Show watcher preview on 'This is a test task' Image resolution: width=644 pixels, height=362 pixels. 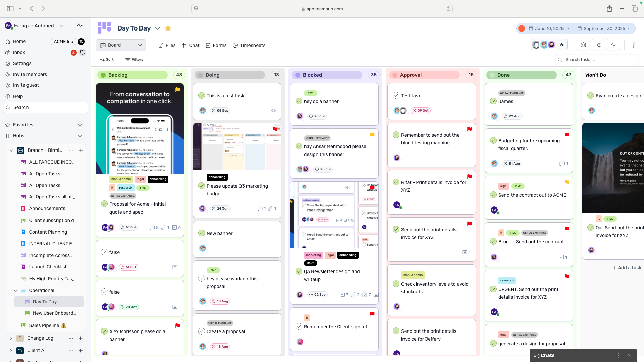point(274,110)
